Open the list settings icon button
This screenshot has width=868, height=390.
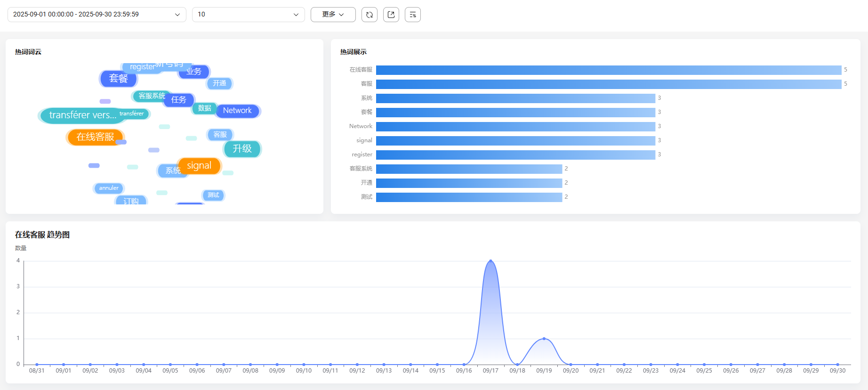tap(413, 15)
